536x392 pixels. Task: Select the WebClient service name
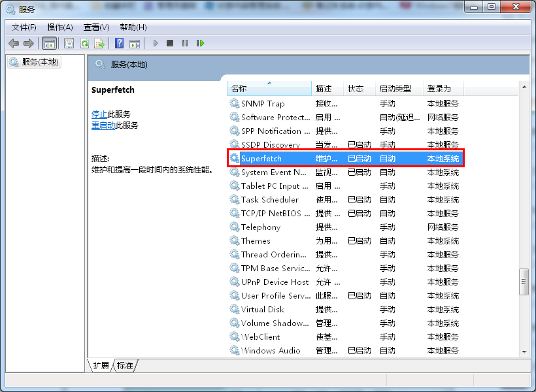pos(260,336)
